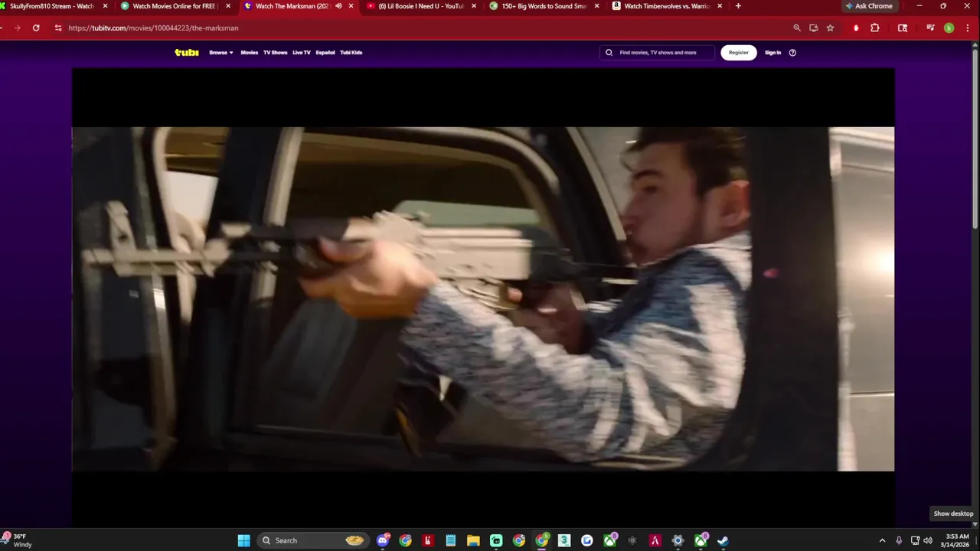Bookmark this page with the star

(830, 28)
